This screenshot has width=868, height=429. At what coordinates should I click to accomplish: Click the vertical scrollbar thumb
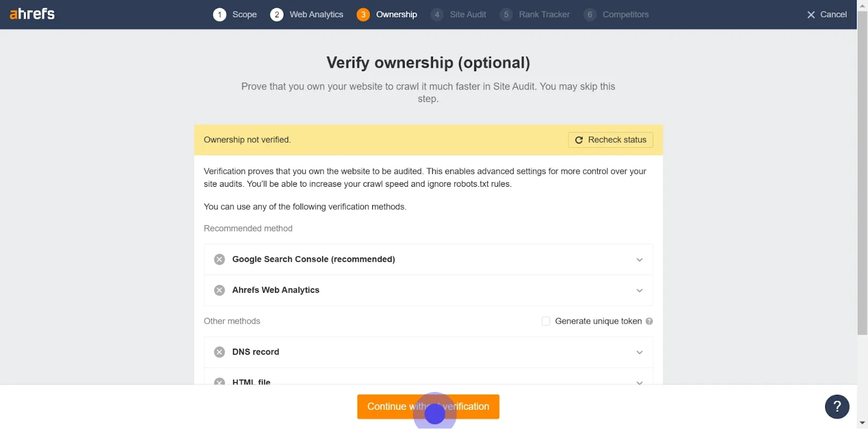coord(863,172)
